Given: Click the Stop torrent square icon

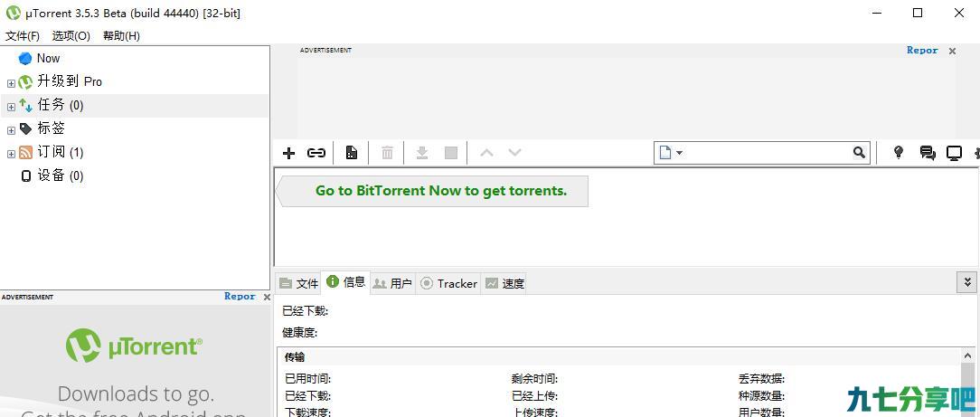Looking at the screenshot, I should (451, 153).
